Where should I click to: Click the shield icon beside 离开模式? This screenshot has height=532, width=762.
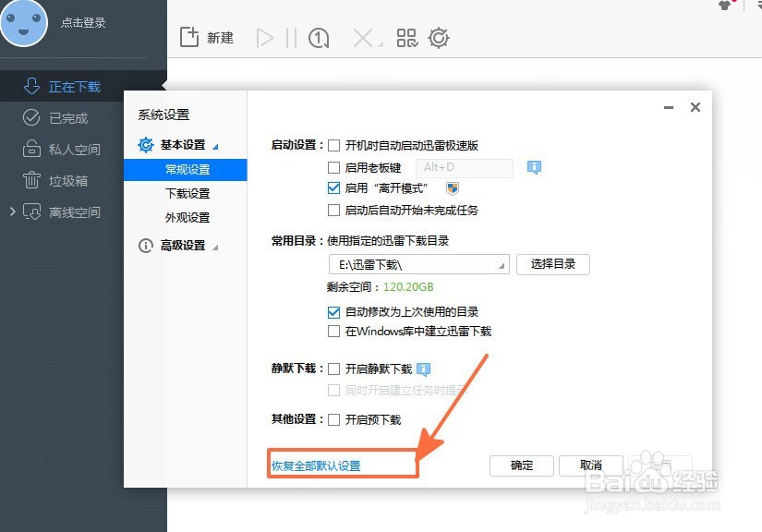[x=453, y=188]
